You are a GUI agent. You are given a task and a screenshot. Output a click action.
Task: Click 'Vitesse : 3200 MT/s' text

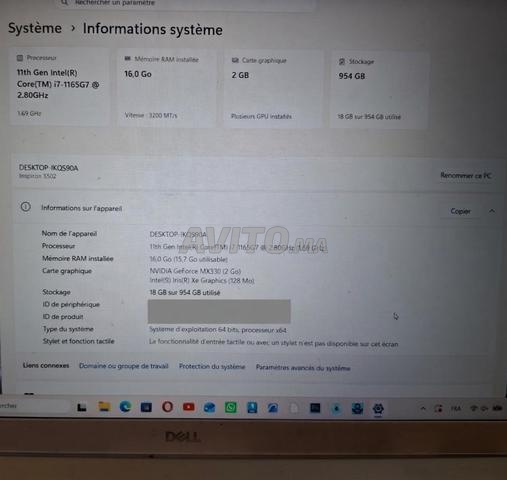151,115
